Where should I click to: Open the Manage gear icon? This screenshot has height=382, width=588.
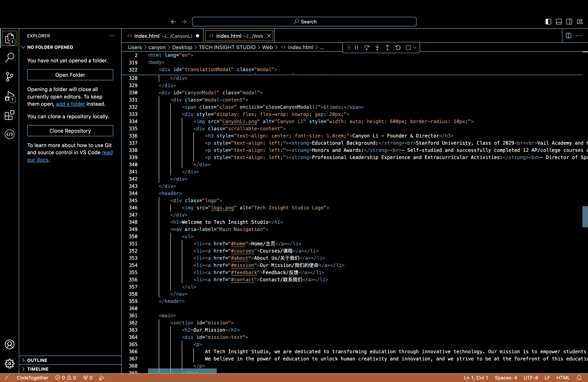point(10,363)
